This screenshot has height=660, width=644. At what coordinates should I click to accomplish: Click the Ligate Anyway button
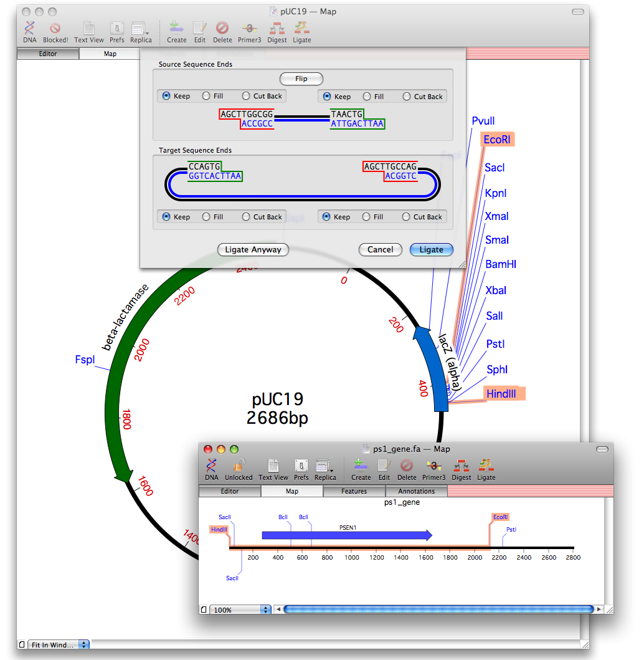(x=253, y=249)
